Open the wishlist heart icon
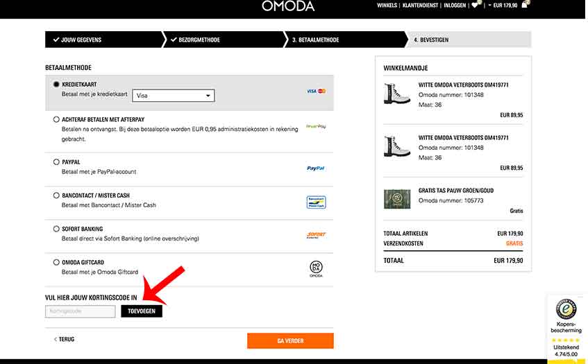Screen dimensions: 588x364 click(x=475, y=5)
